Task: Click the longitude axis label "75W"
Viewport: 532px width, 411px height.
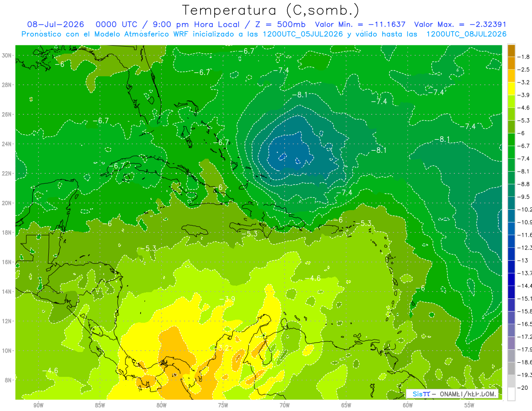Action: click(x=223, y=405)
